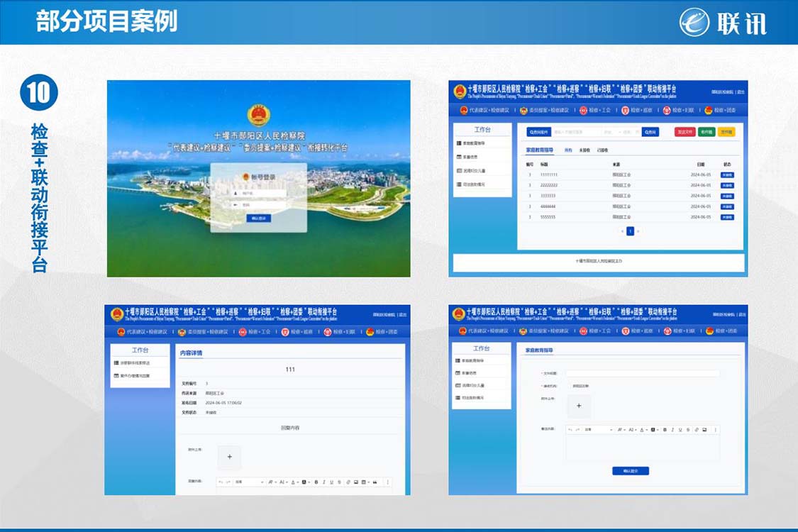Open the paragraph style dropdown in 内容详情 editor
The height and width of the screenshot is (532, 798).
coord(250,482)
